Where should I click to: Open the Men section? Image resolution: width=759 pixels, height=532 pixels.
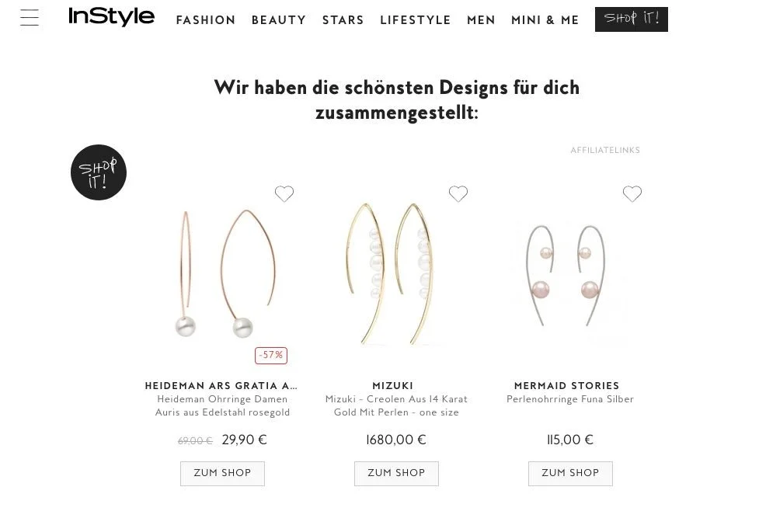[481, 20]
